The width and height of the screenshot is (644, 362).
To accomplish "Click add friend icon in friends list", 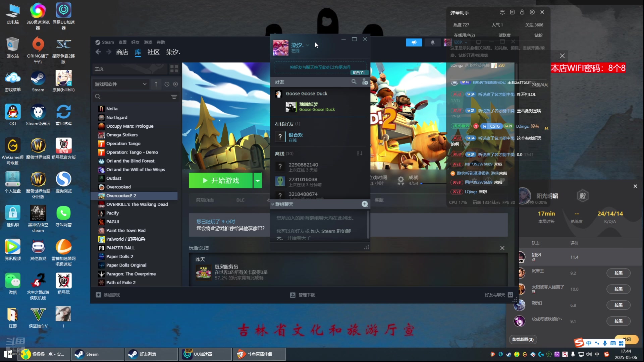I will pyautogui.click(x=365, y=82).
